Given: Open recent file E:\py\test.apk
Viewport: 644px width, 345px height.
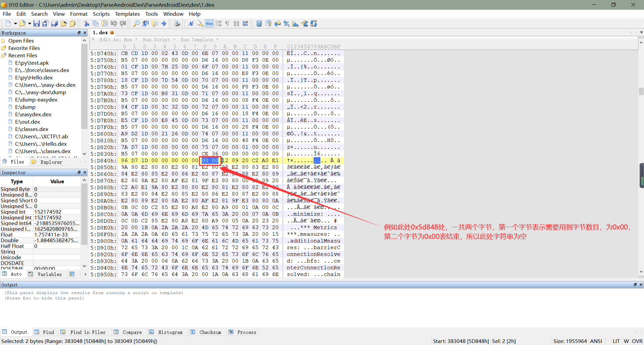Looking at the screenshot, I should pos(32,63).
